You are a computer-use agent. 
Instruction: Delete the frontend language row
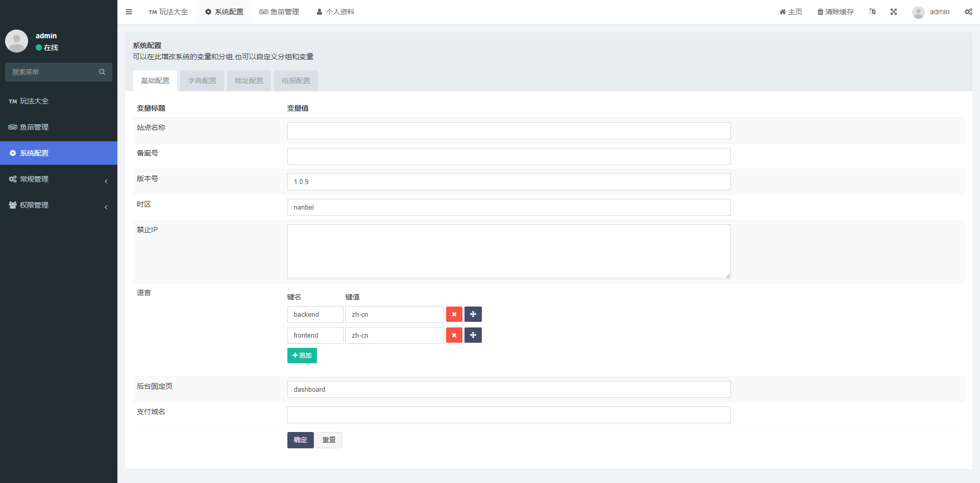(x=454, y=335)
